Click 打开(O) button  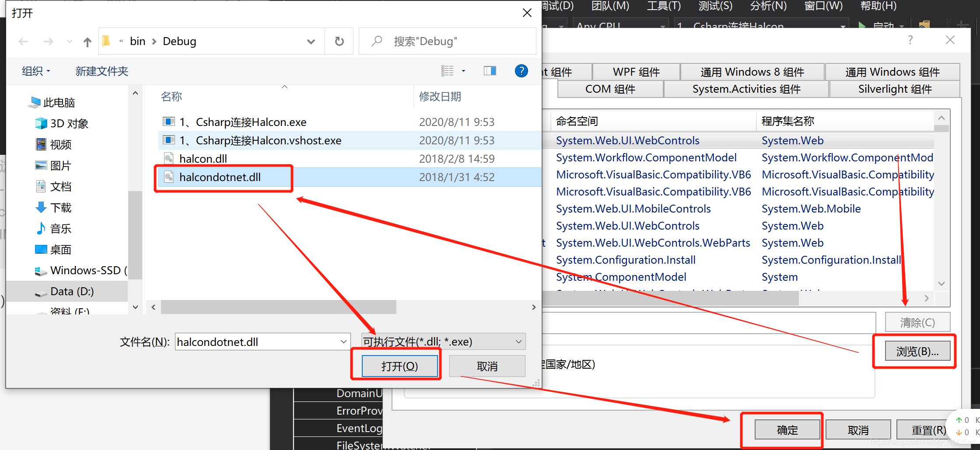[400, 366]
